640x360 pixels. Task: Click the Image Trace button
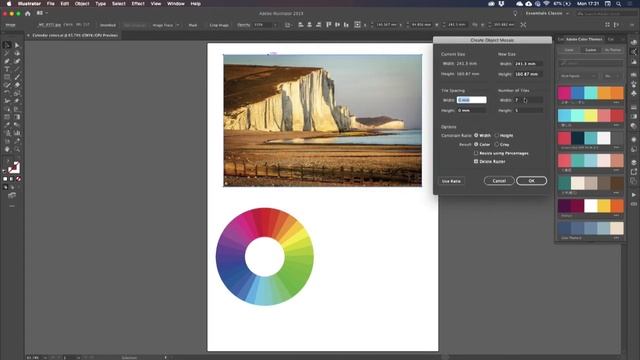162,25
